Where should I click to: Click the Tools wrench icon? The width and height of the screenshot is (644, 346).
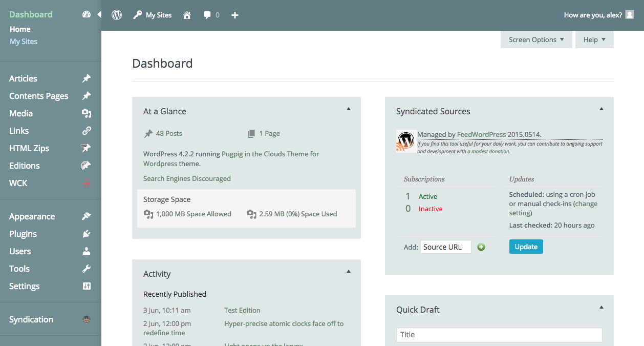(87, 269)
